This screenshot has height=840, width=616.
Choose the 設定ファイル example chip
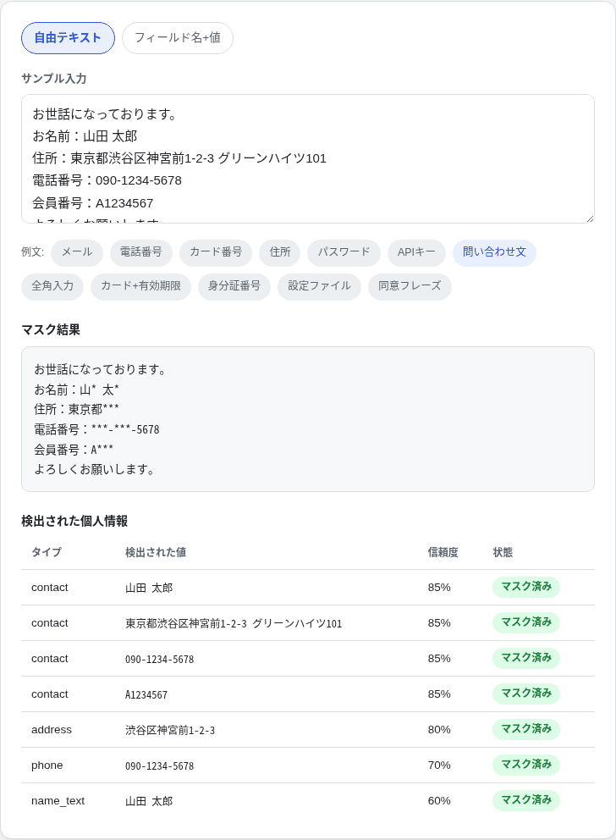click(x=320, y=286)
